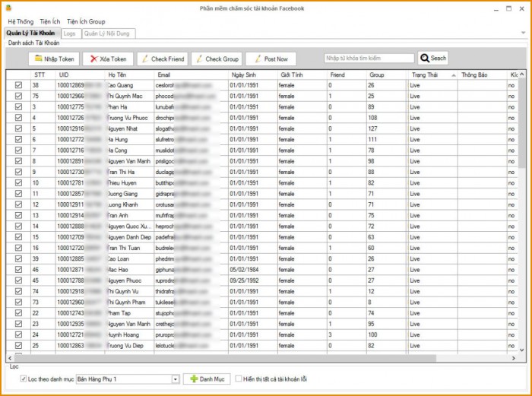Toggle checkbox for Truong Vu Diep row
Screen dimensions: 532x396
pos(18,345)
